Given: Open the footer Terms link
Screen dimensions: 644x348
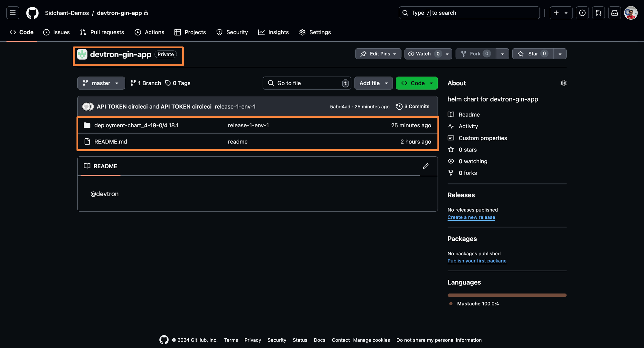Looking at the screenshot, I should [231, 340].
